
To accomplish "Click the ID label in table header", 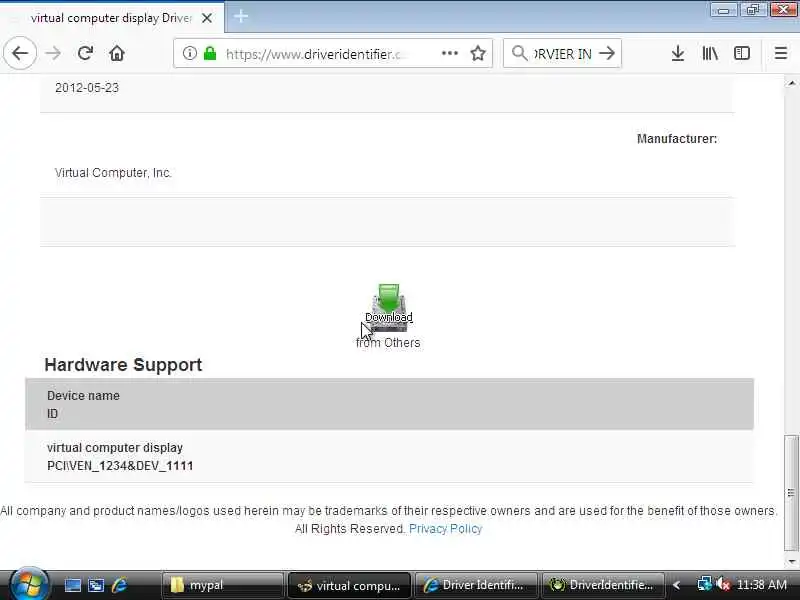I will point(53,414).
